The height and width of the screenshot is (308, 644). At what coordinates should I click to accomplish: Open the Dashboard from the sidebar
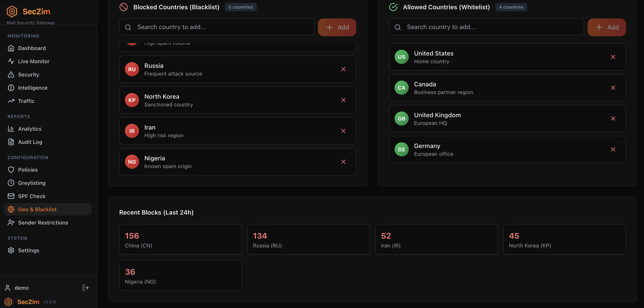[x=32, y=48]
